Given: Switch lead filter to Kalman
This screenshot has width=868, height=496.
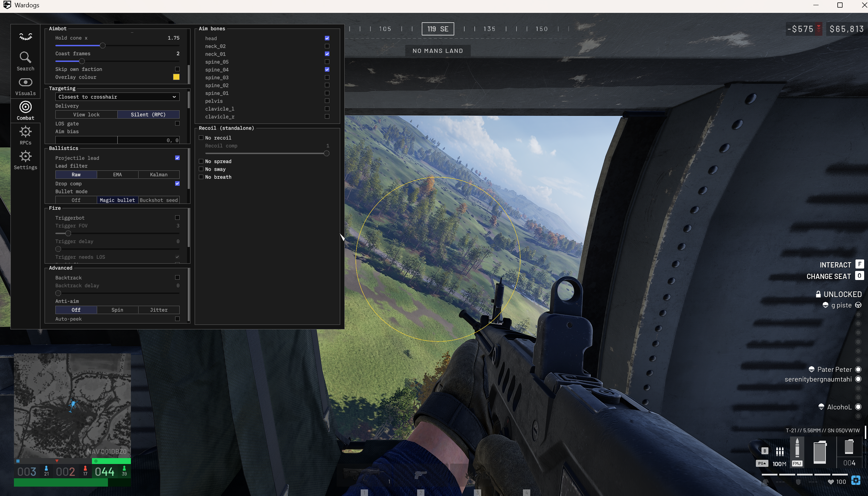Looking at the screenshot, I should pyautogui.click(x=159, y=175).
